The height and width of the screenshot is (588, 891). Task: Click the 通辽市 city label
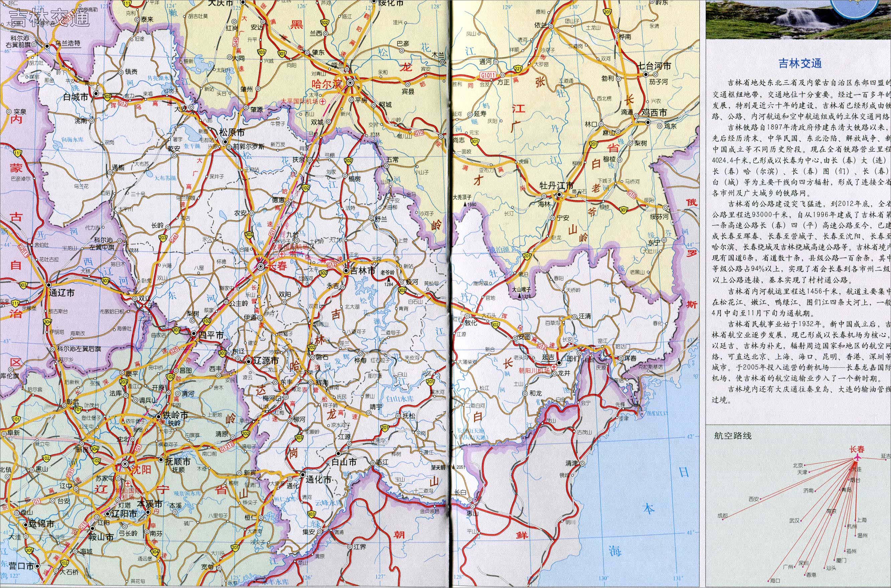[62, 292]
